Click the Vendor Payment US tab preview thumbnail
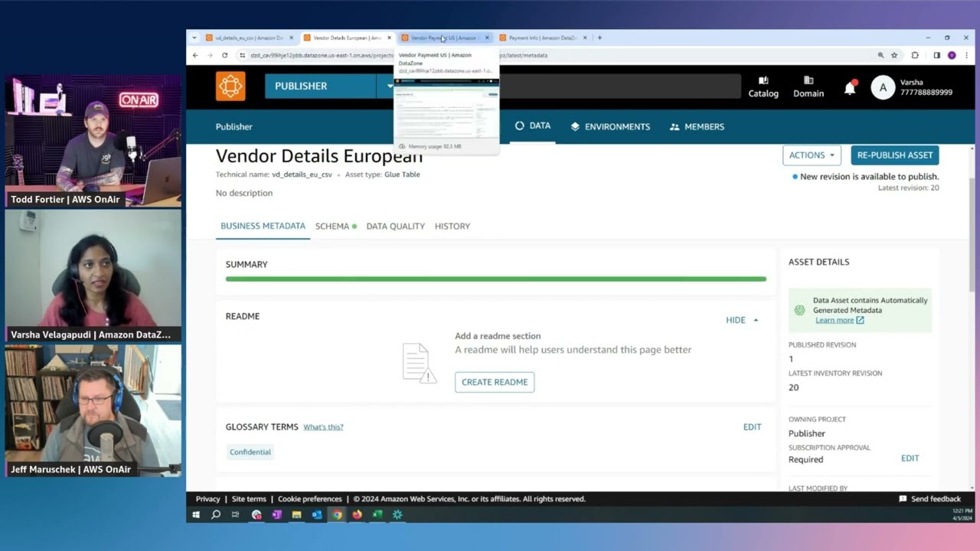This screenshot has width=980, height=551. (446, 107)
